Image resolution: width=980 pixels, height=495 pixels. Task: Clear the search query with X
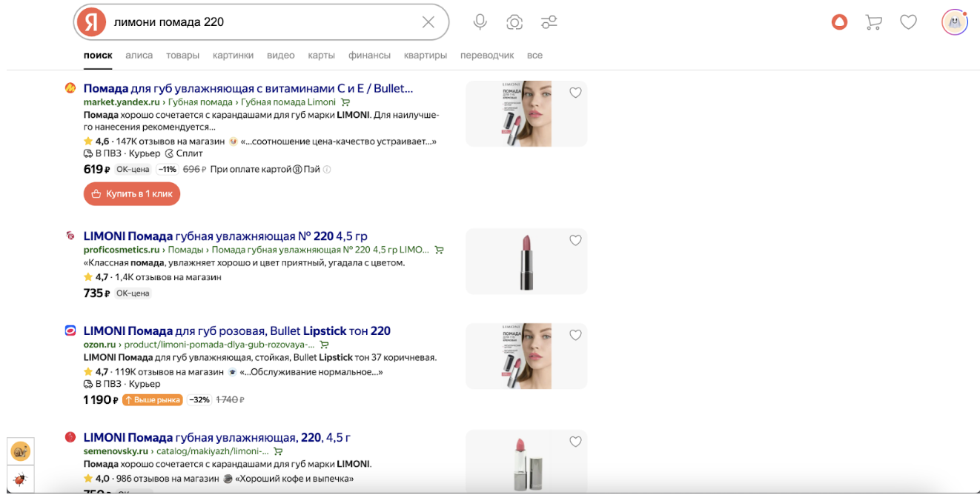click(x=428, y=22)
